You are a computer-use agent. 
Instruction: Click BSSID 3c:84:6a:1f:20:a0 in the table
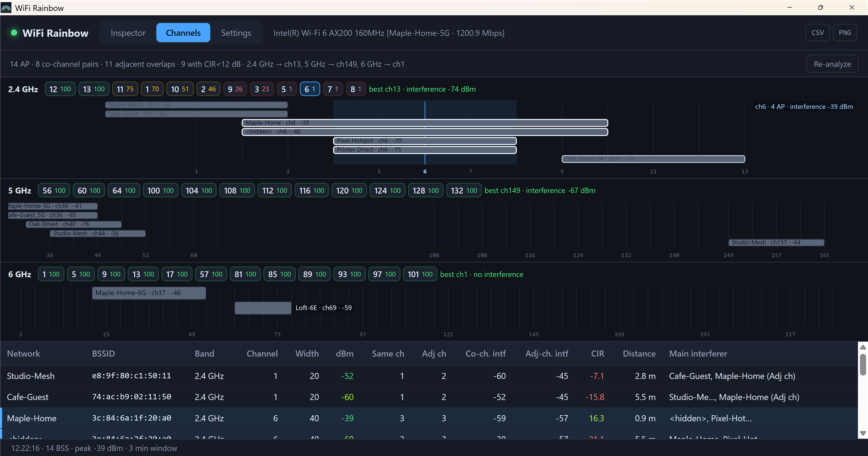132,418
